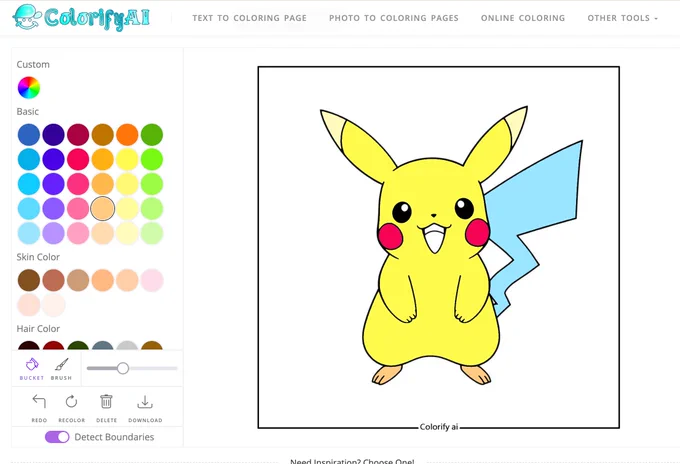This screenshot has width=680, height=464.
Task: Open Photo to Coloring Pages
Action: click(394, 18)
